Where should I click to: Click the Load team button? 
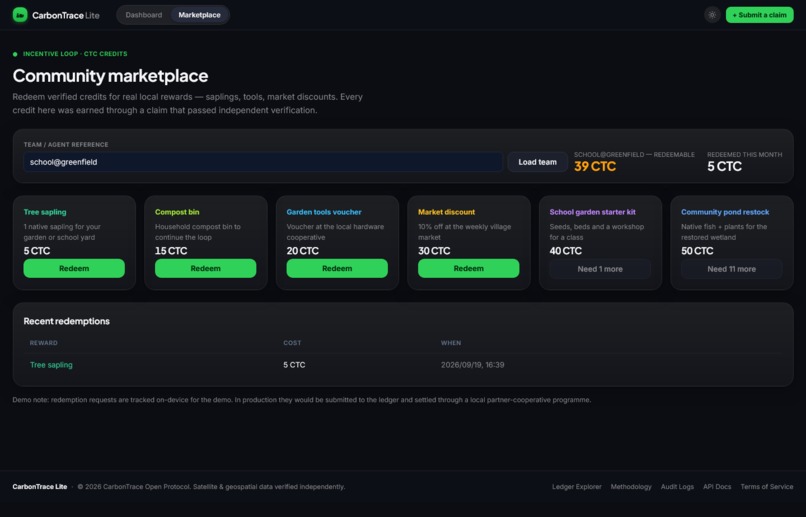point(537,162)
